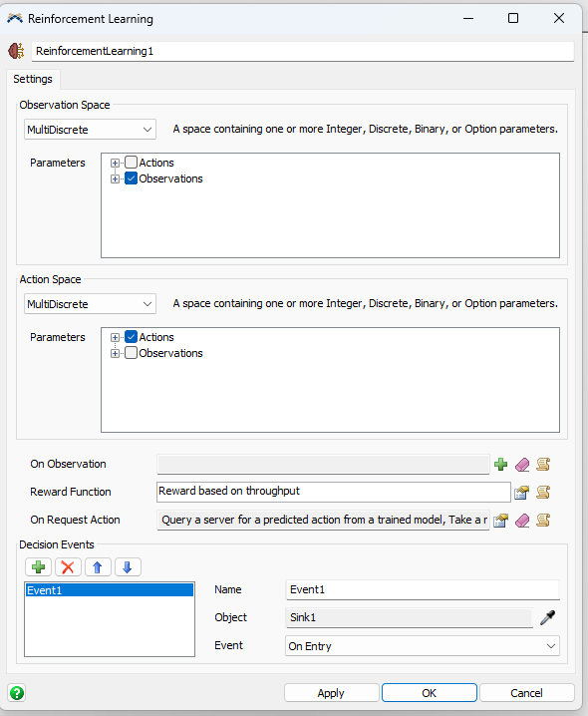Open properties icon for Reward Function
The height and width of the screenshot is (716, 588).
[x=521, y=493]
